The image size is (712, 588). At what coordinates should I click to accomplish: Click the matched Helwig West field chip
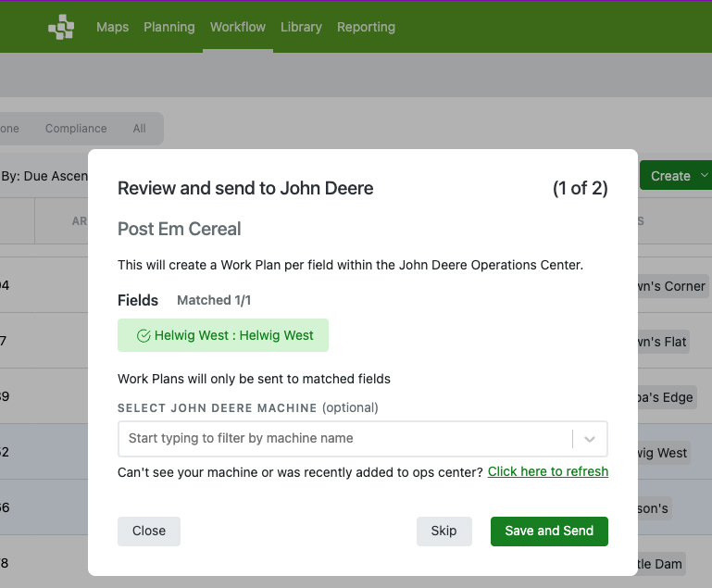[x=223, y=335]
